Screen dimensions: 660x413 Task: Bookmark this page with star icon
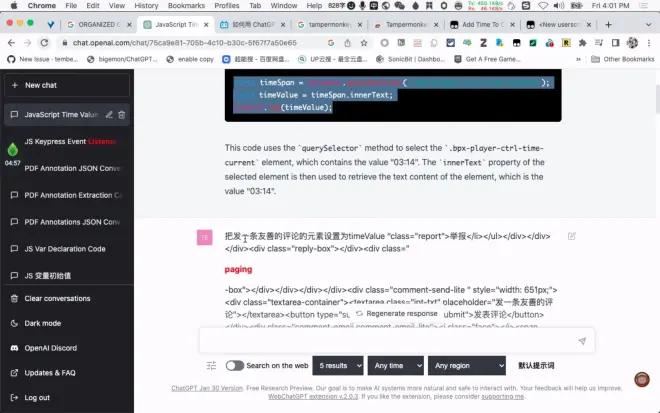tap(364, 43)
